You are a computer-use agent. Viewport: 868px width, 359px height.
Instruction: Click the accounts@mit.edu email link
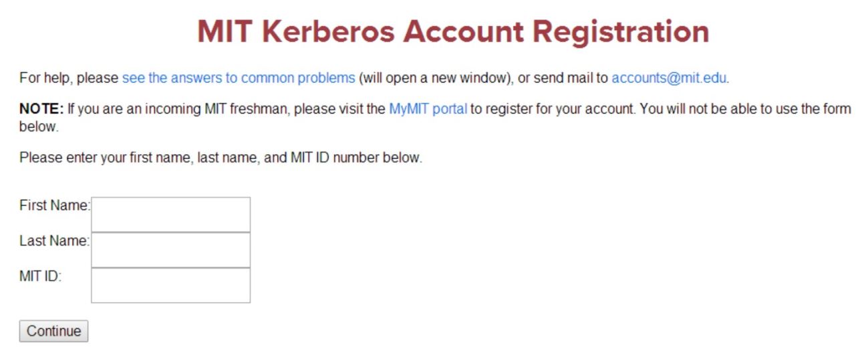coord(669,78)
